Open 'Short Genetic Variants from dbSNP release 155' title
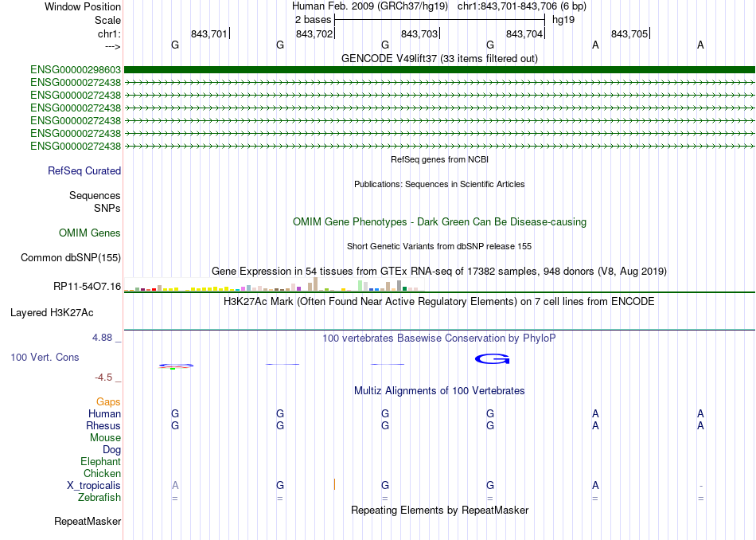The height and width of the screenshot is (540, 756). [x=439, y=246]
